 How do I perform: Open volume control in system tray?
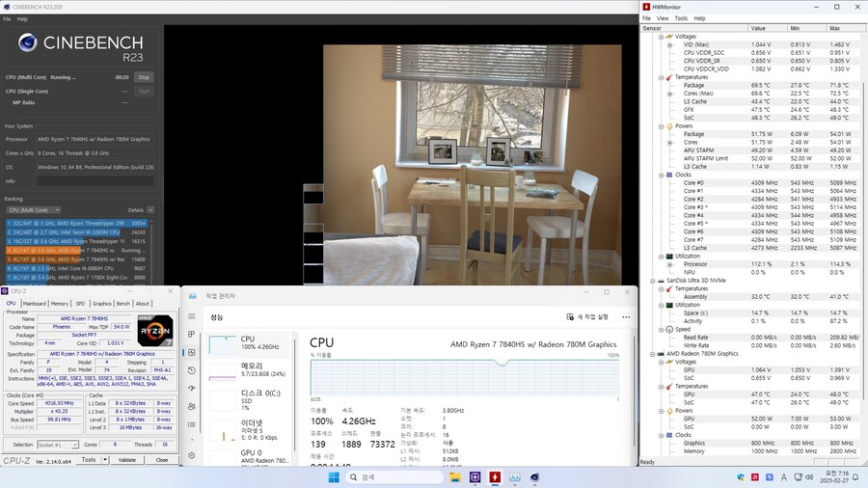coord(809,477)
